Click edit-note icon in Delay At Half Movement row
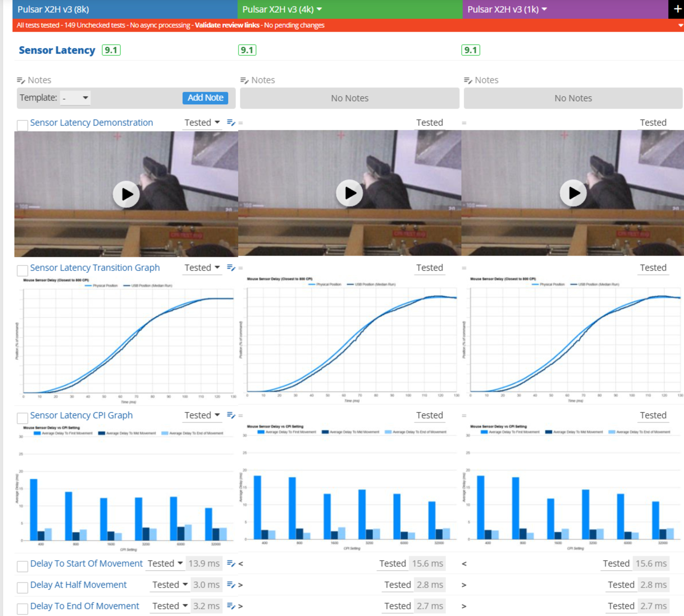 [231, 585]
